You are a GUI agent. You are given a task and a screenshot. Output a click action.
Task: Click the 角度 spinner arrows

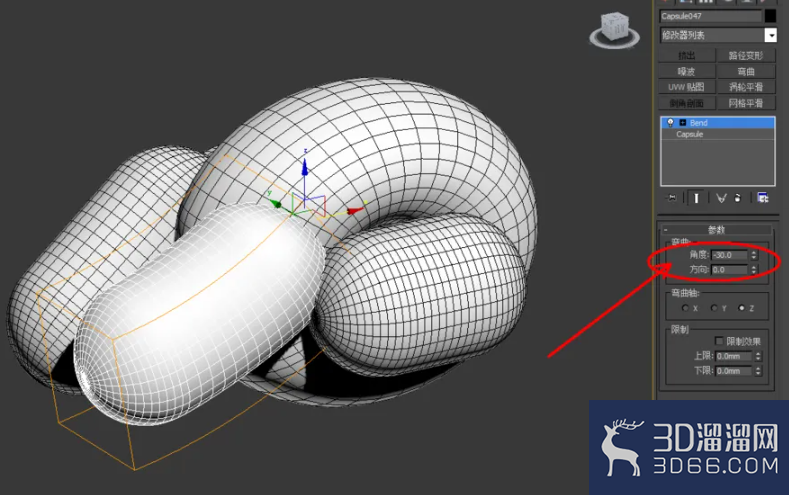tap(754, 255)
